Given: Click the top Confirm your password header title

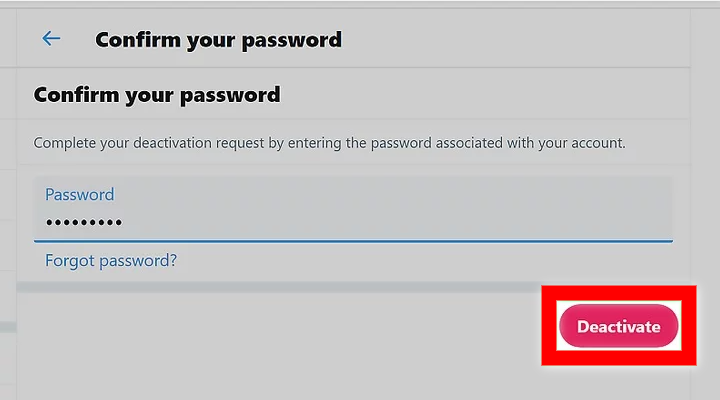Looking at the screenshot, I should coord(219,40).
